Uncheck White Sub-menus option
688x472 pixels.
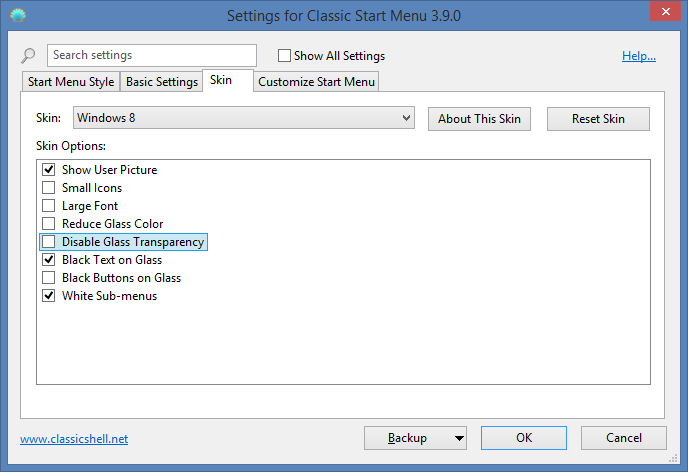coord(49,296)
